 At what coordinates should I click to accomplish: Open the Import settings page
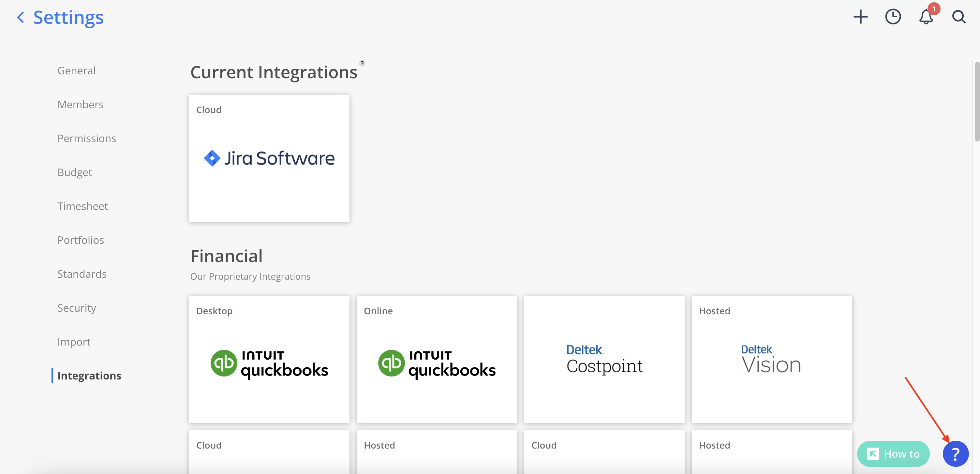tap(74, 342)
